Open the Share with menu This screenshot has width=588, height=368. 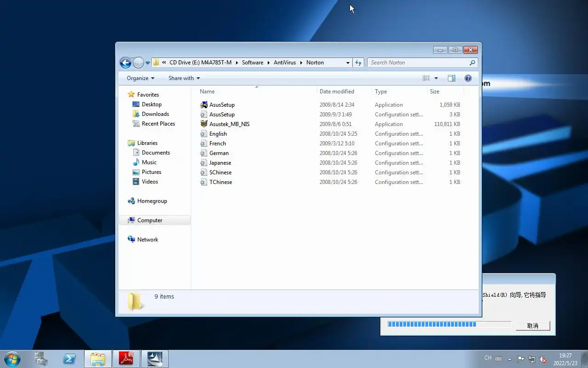(184, 78)
